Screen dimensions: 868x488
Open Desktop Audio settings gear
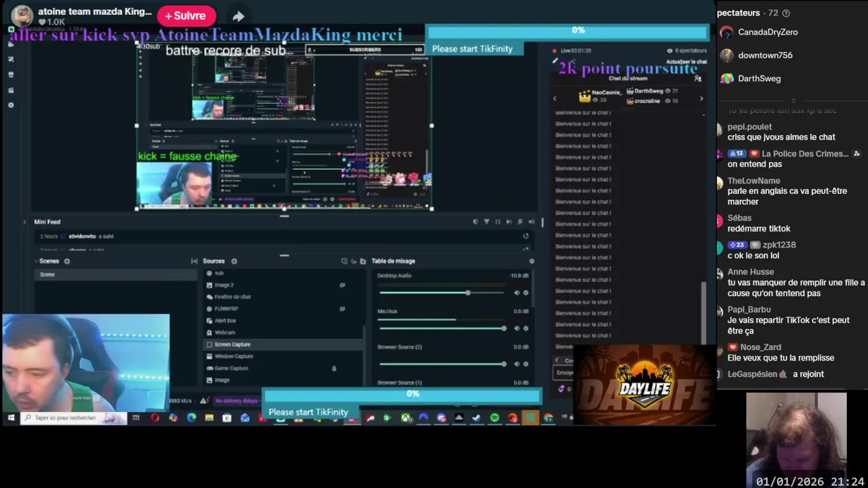tap(526, 293)
